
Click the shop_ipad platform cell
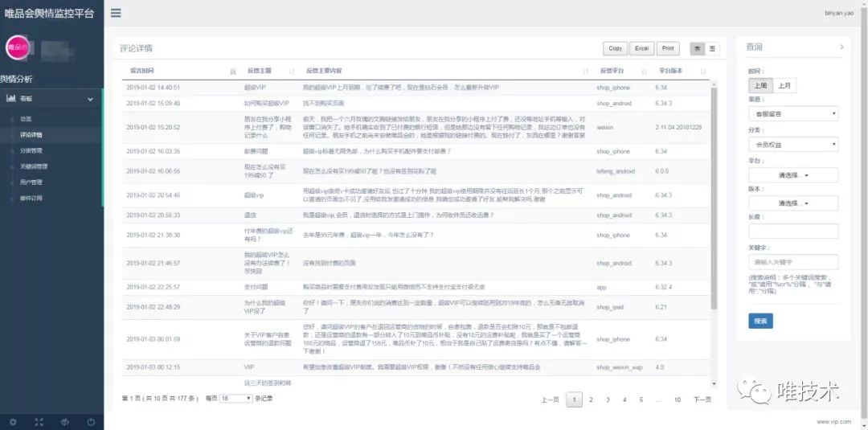(609, 306)
